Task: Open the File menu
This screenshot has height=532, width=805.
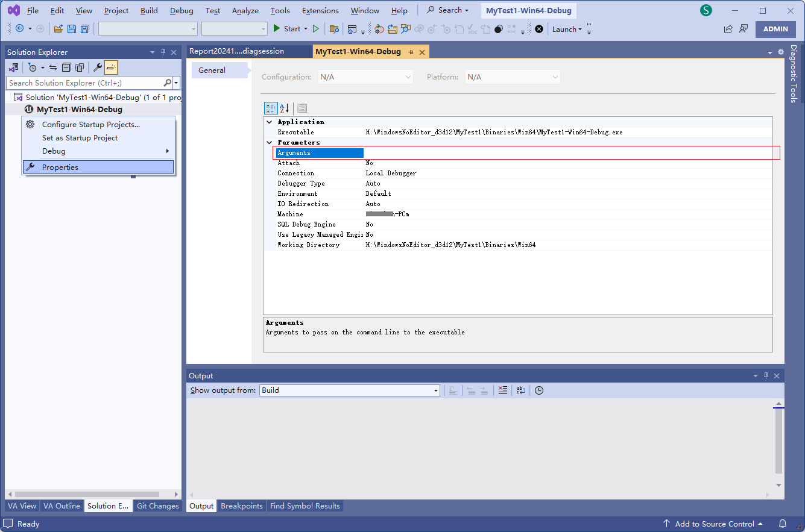Action: pyautogui.click(x=33, y=10)
